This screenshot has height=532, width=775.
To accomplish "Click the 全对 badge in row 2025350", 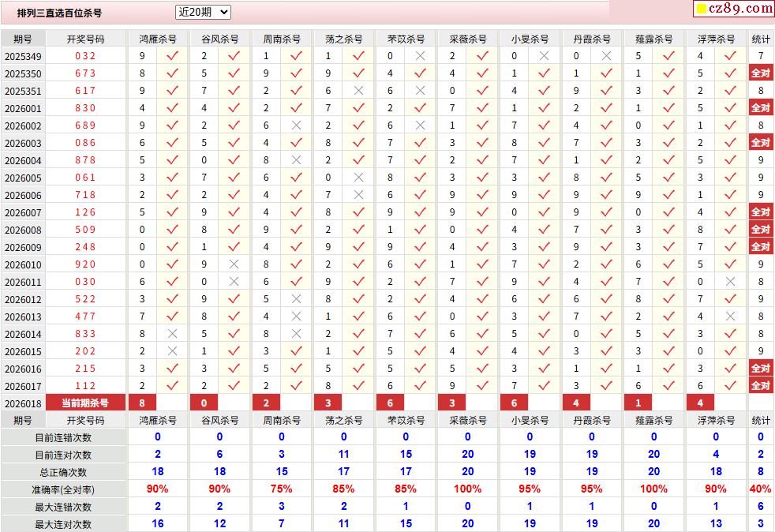I will pyautogui.click(x=761, y=73).
